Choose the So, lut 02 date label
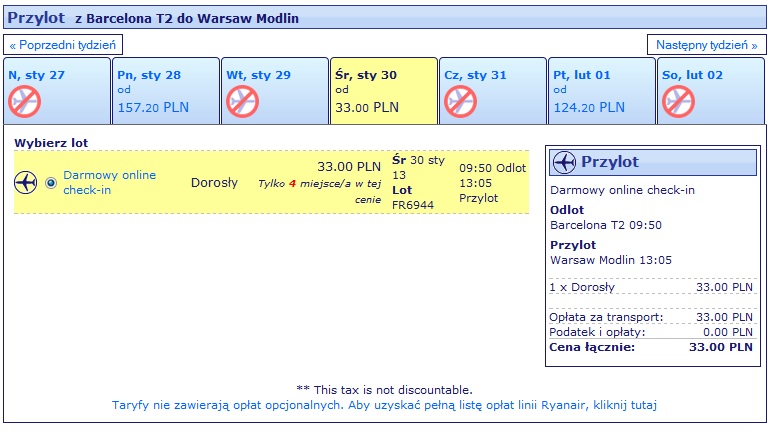Viewport: 782px width, 447px height. pyautogui.click(x=692, y=75)
